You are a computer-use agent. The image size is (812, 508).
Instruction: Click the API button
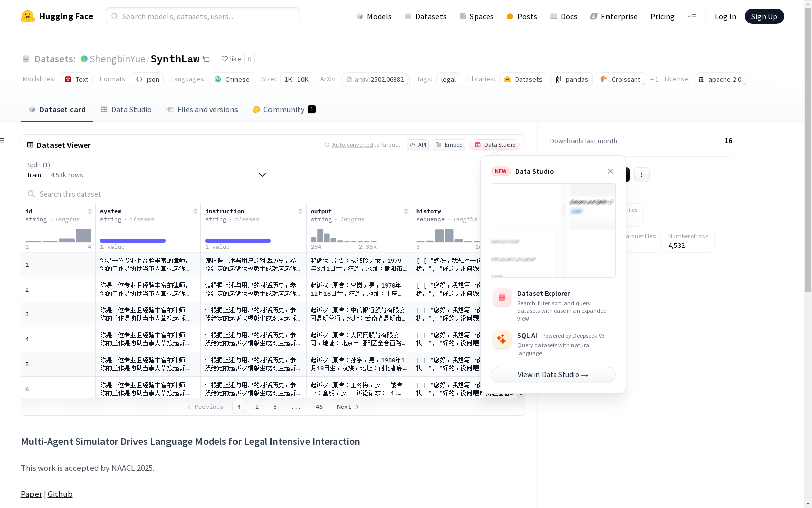pos(418,145)
